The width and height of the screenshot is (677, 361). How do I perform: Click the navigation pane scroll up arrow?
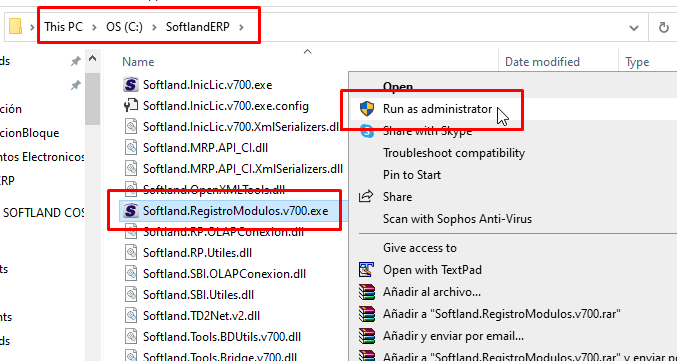coord(92,58)
